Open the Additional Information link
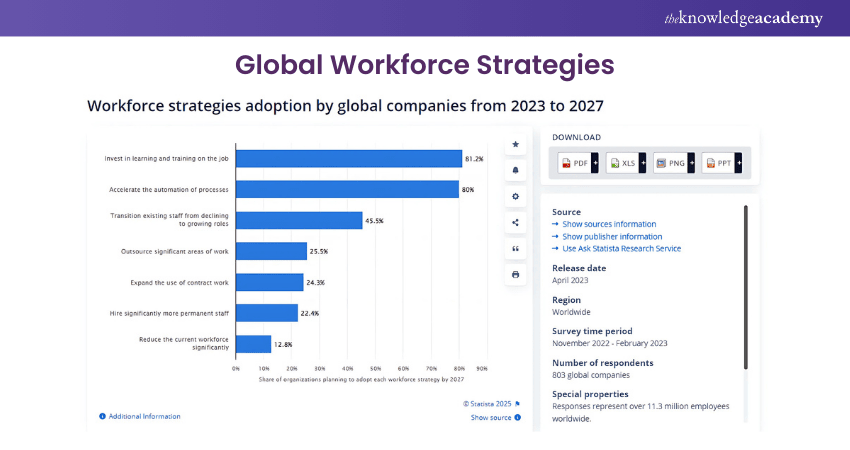The image size is (850, 450). tap(144, 416)
